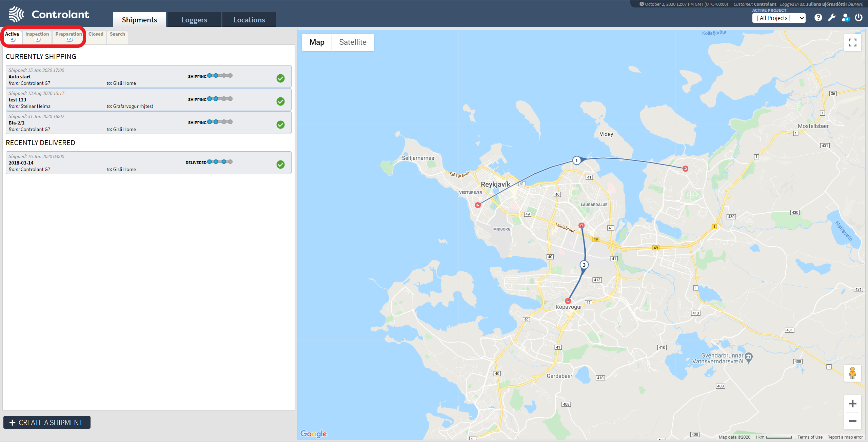Click Currently Shipping heading
Image resolution: width=868 pixels, height=442 pixels.
[x=41, y=57]
